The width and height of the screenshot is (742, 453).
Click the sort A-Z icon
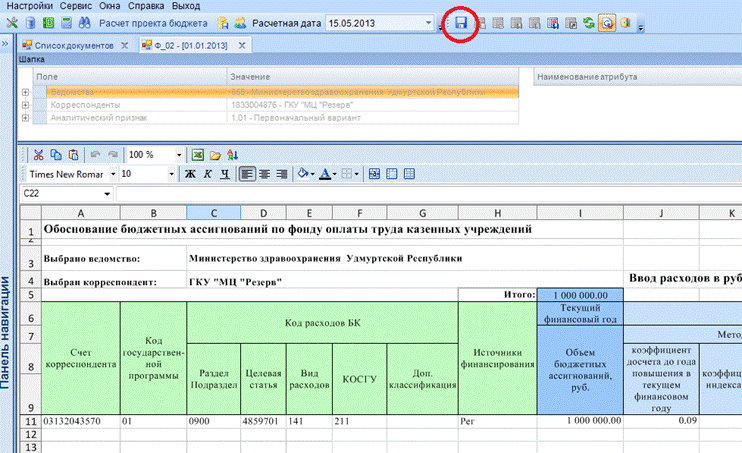[232, 155]
